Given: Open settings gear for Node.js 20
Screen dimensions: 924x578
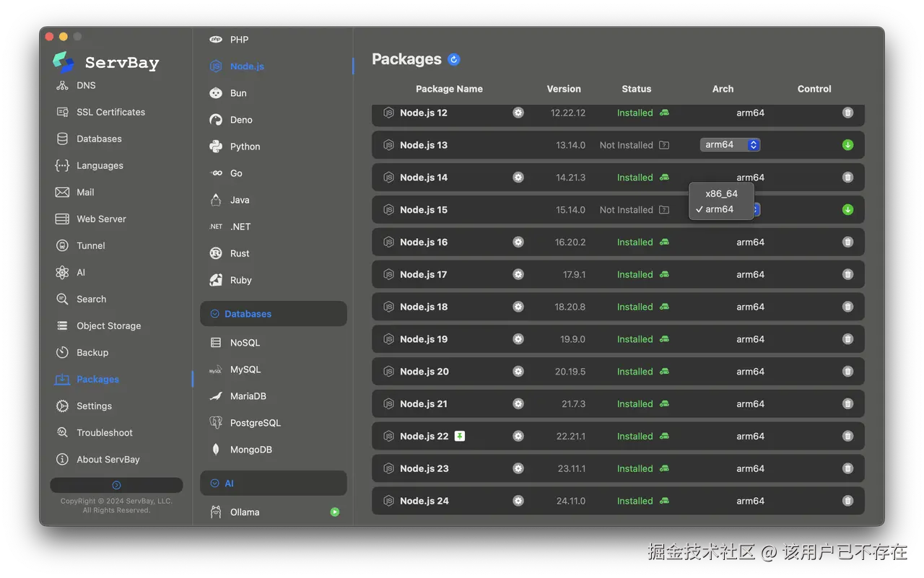Looking at the screenshot, I should coord(518,372).
